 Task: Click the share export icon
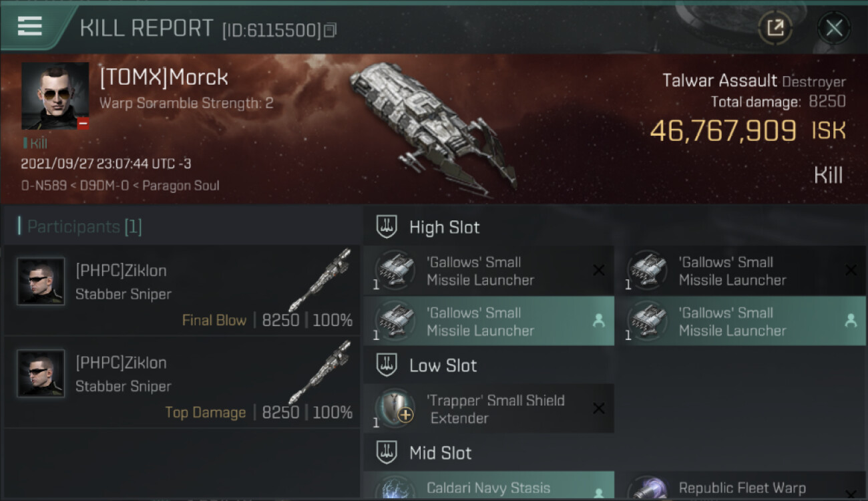[775, 28]
